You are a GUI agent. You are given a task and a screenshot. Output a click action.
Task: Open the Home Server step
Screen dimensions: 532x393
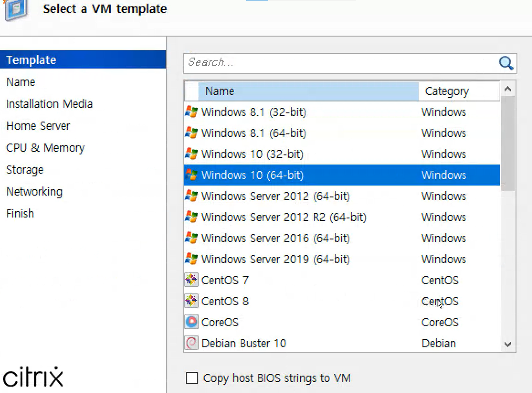pyautogui.click(x=38, y=126)
